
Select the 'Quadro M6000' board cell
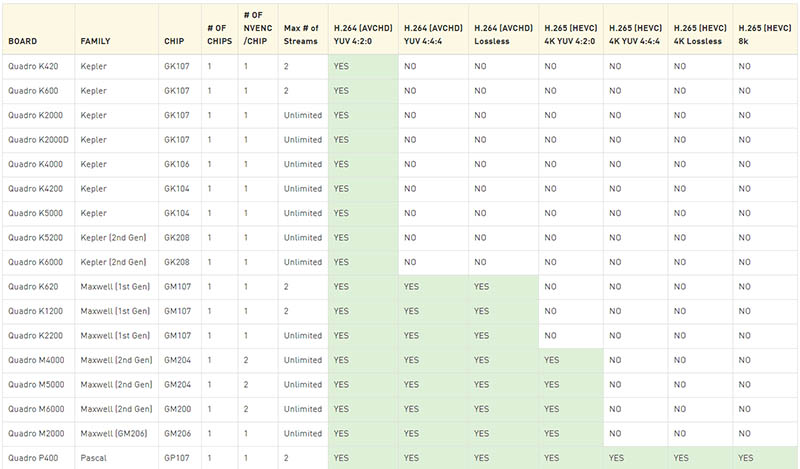pos(36,409)
